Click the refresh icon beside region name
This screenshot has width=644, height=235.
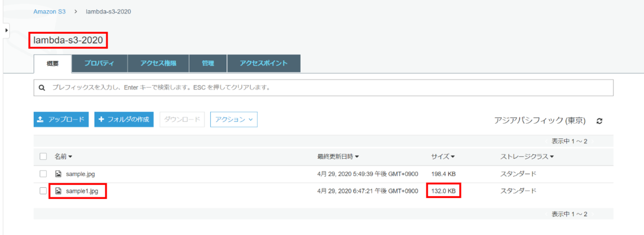[599, 120]
